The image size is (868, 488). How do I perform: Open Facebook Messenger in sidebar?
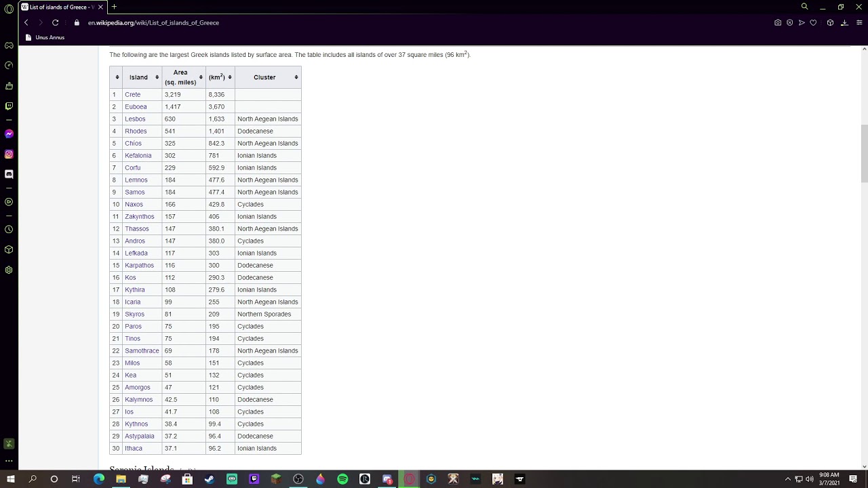[x=9, y=134]
